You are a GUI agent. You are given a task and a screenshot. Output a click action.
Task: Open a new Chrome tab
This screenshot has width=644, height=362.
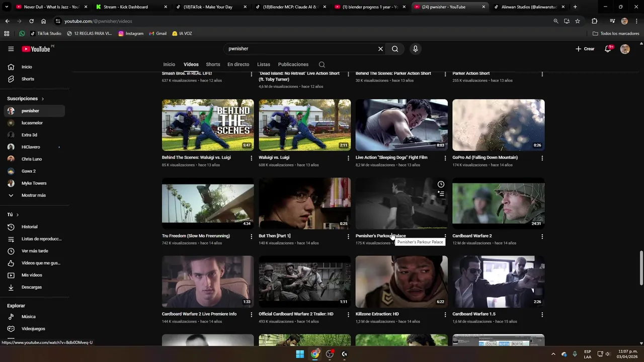(x=575, y=7)
